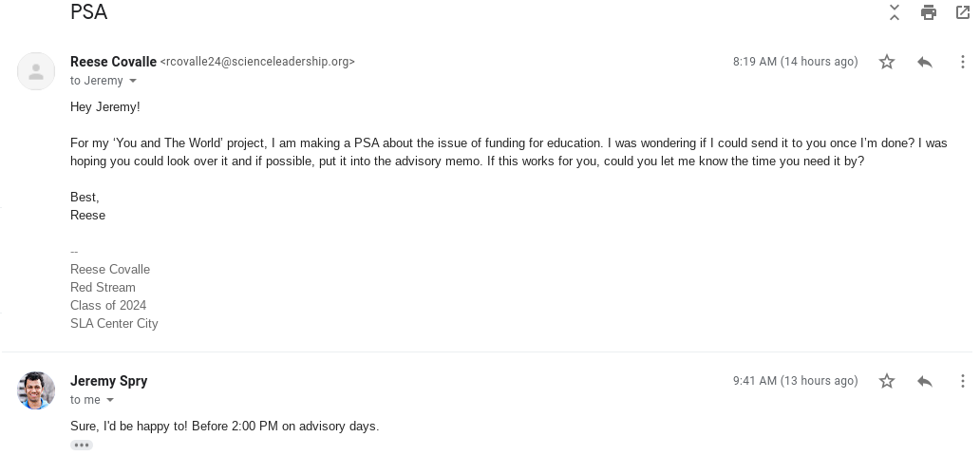This screenshot has width=980, height=456.
Task: Show trimmed content in Jeremy's reply
Action: [82, 445]
